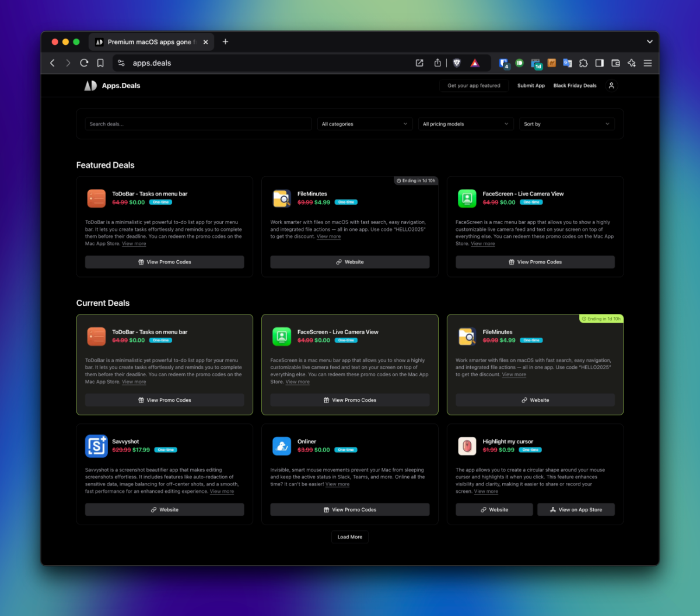Click View on App Store button
Image resolution: width=700 pixels, height=616 pixels.
click(576, 510)
